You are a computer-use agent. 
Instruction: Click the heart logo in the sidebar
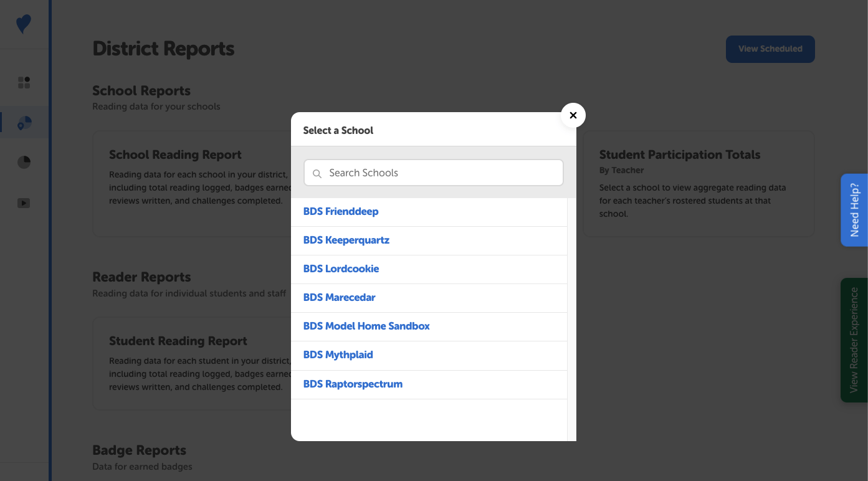[x=23, y=23]
